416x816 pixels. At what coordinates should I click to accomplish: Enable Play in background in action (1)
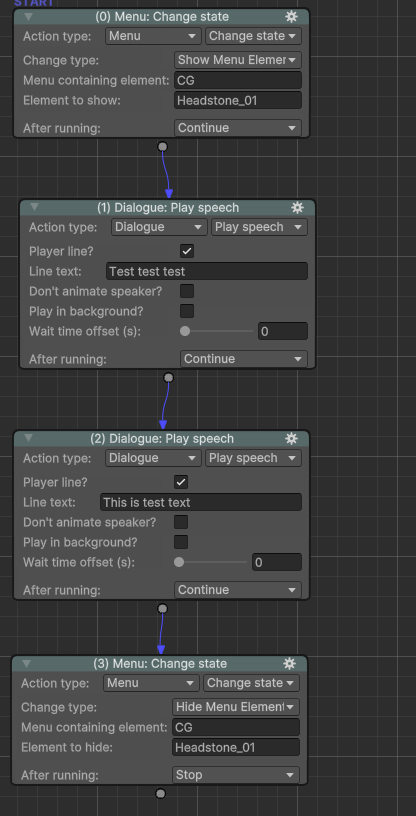pyautogui.click(x=187, y=311)
